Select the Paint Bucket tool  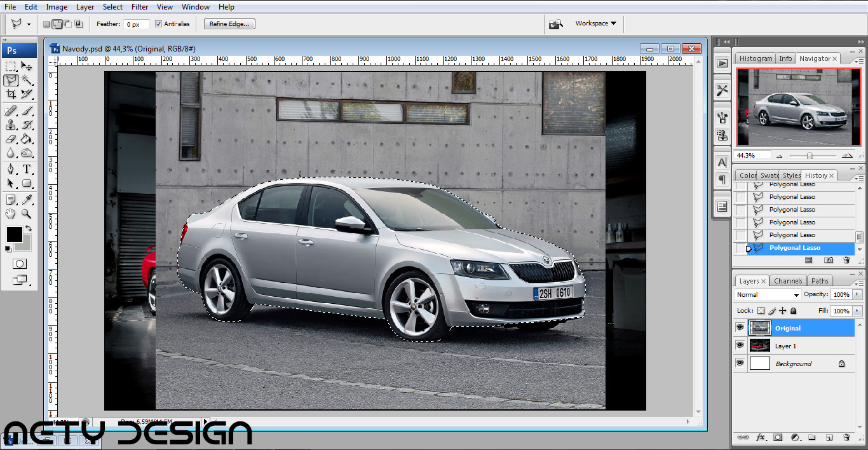pyautogui.click(x=27, y=139)
